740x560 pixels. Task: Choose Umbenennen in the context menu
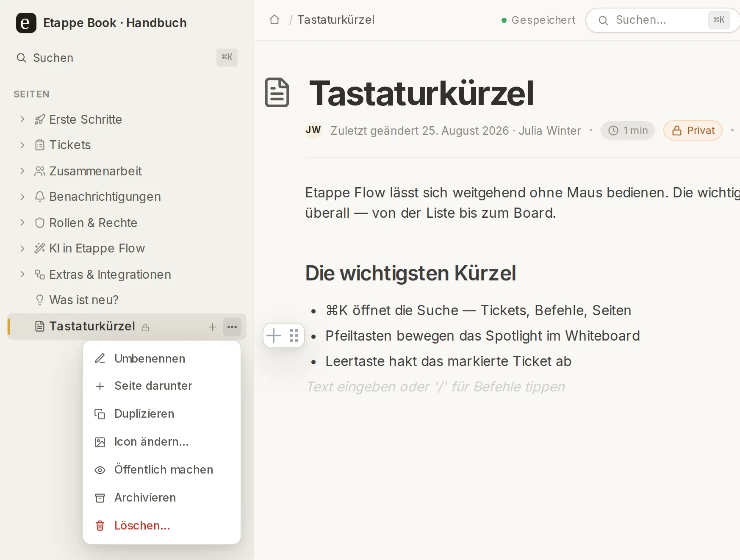click(x=162, y=359)
